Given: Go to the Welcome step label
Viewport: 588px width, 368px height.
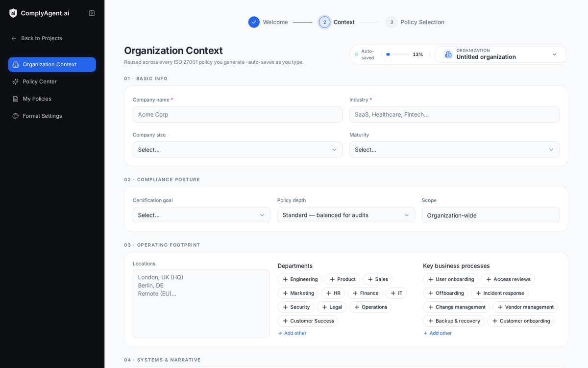Looking at the screenshot, I should pos(275,22).
